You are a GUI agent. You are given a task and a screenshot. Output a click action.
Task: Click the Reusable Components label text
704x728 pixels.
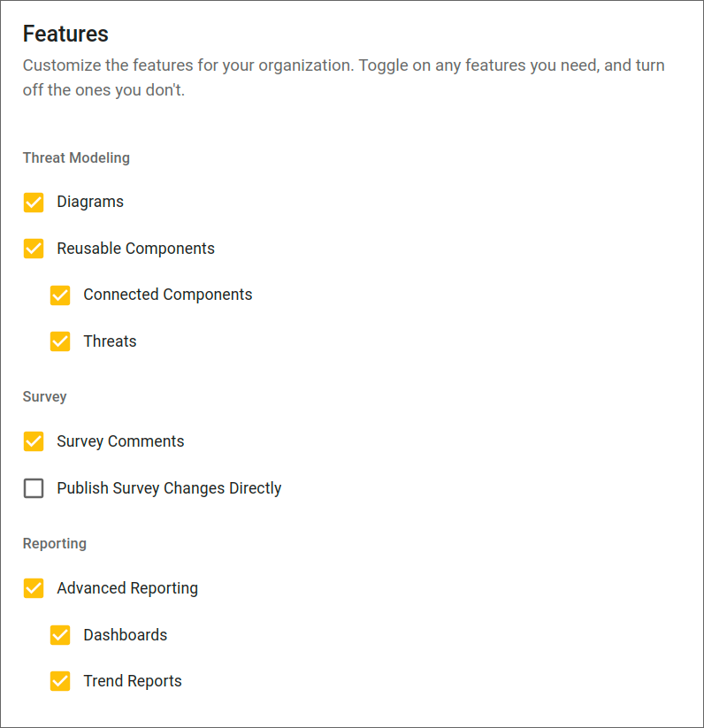tap(135, 249)
